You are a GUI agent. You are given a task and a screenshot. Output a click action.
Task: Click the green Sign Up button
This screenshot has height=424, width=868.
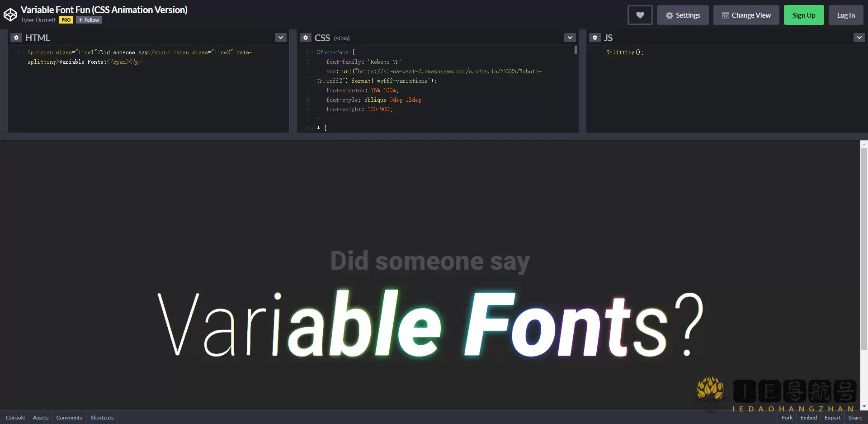tap(804, 15)
